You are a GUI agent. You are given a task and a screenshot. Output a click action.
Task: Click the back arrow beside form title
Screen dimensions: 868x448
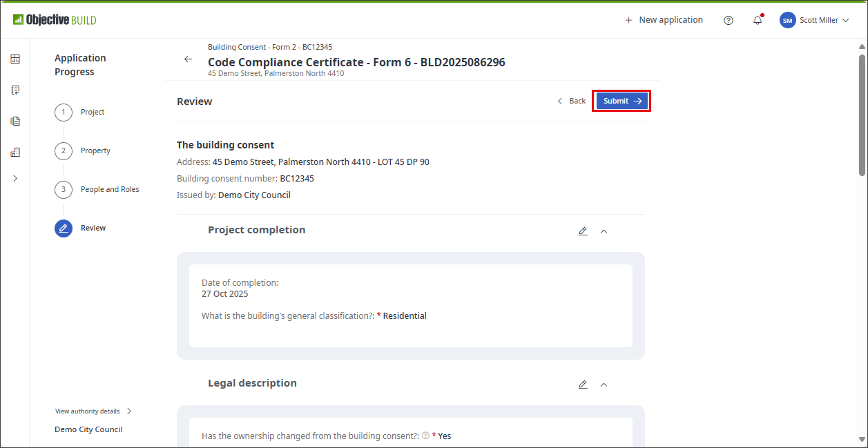tap(188, 59)
